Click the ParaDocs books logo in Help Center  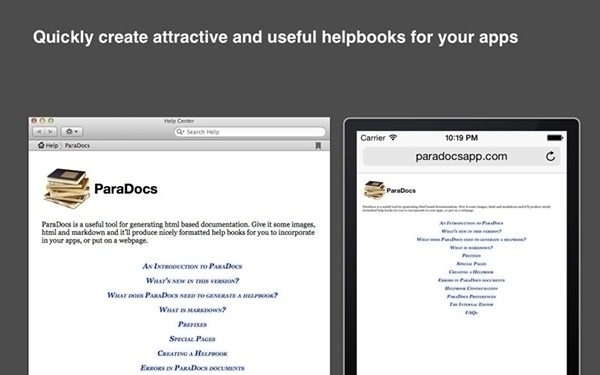coord(67,188)
